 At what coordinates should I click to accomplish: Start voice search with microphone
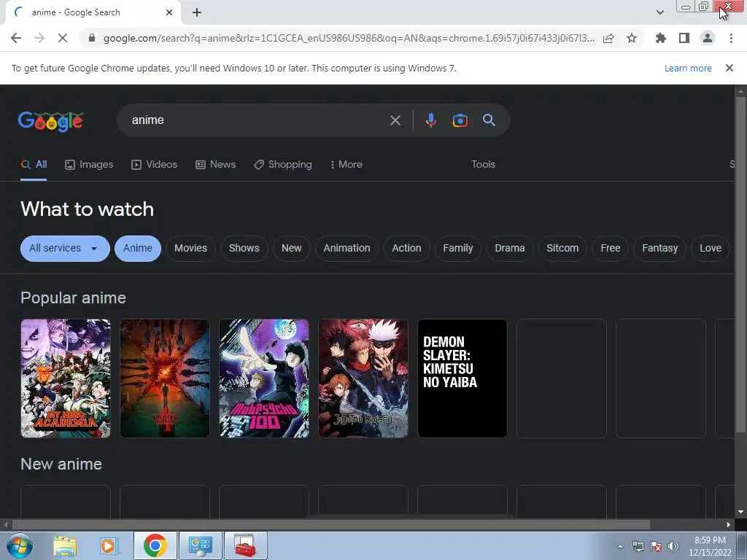click(x=430, y=120)
